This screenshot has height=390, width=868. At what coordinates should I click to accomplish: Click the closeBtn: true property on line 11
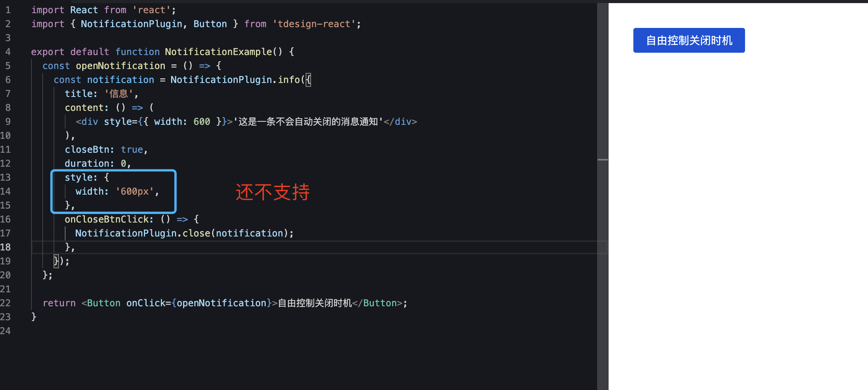click(x=105, y=149)
